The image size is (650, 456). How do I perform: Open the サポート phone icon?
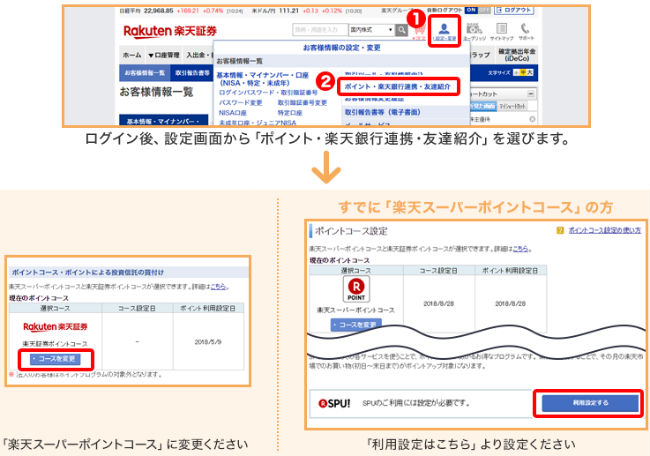(526, 32)
